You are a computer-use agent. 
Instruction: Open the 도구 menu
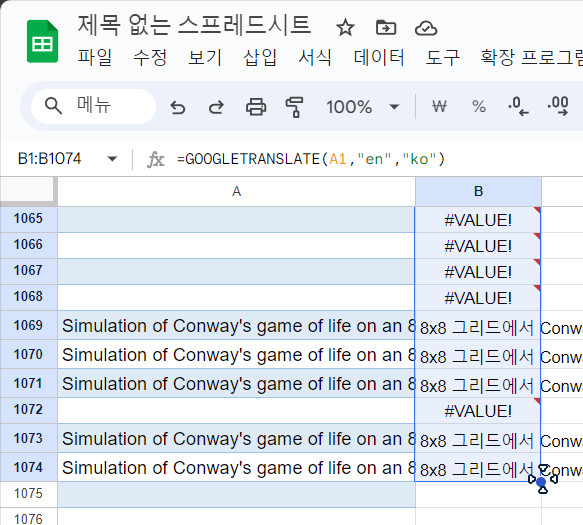pyautogui.click(x=442, y=58)
